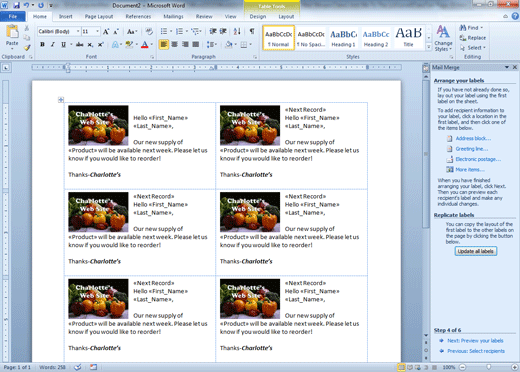Switch to the Mailings tab
520x372 pixels.
tap(173, 16)
